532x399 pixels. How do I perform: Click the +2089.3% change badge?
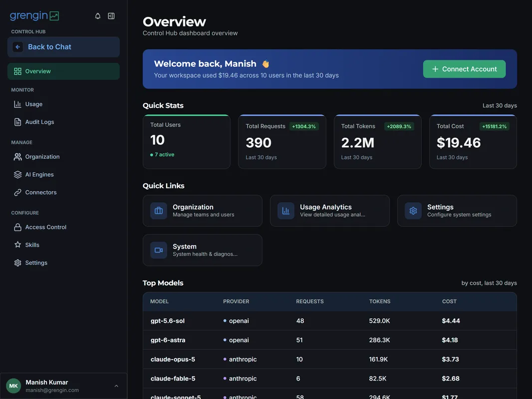click(x=399, y=127)
